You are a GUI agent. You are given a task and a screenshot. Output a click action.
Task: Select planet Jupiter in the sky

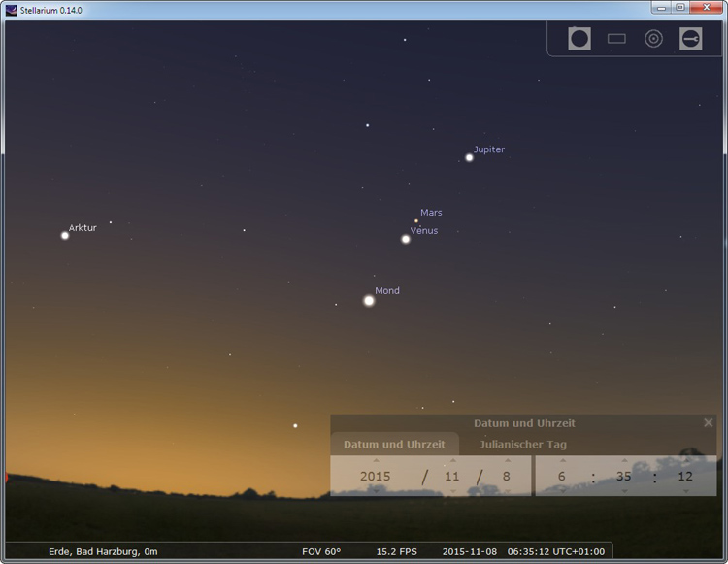pos(469,157)
